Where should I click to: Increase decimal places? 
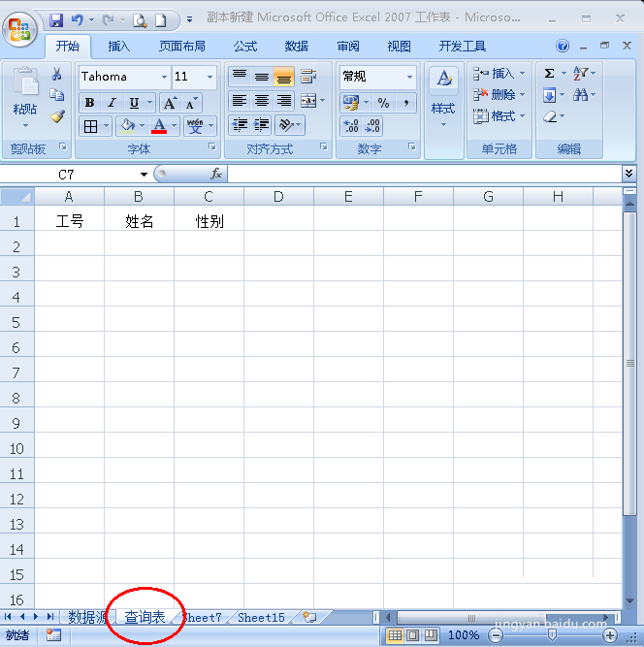[x=351, y=126]
